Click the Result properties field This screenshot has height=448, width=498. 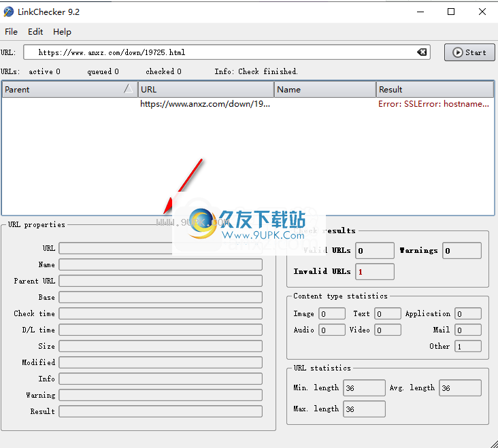tap(161, 411)
